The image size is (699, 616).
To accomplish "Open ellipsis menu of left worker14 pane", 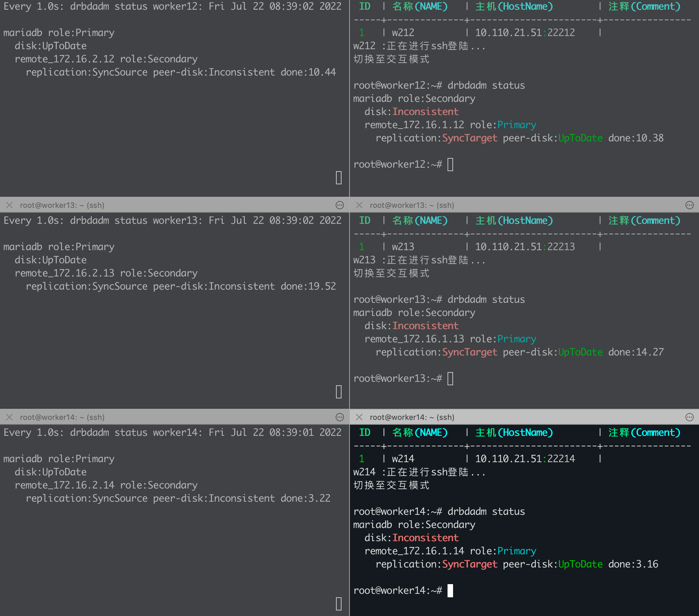I will tap(340, 417).
